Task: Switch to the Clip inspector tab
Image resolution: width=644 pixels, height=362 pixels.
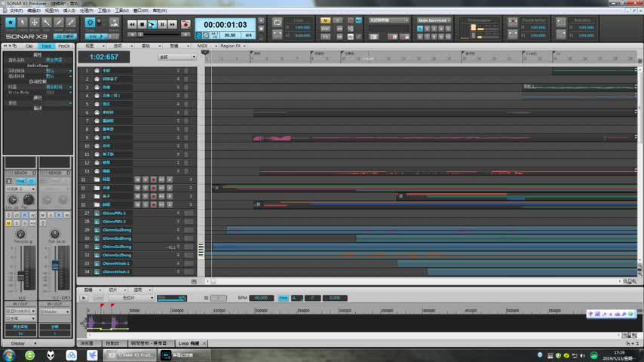Action: pyautogui.click(x=29, y=46)
